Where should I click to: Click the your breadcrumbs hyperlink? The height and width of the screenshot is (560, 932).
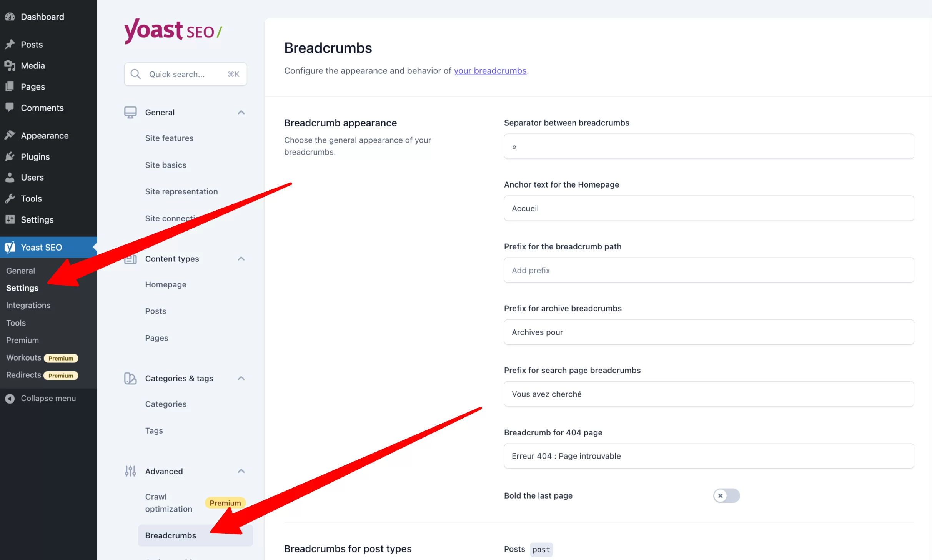tap(489, 70)
